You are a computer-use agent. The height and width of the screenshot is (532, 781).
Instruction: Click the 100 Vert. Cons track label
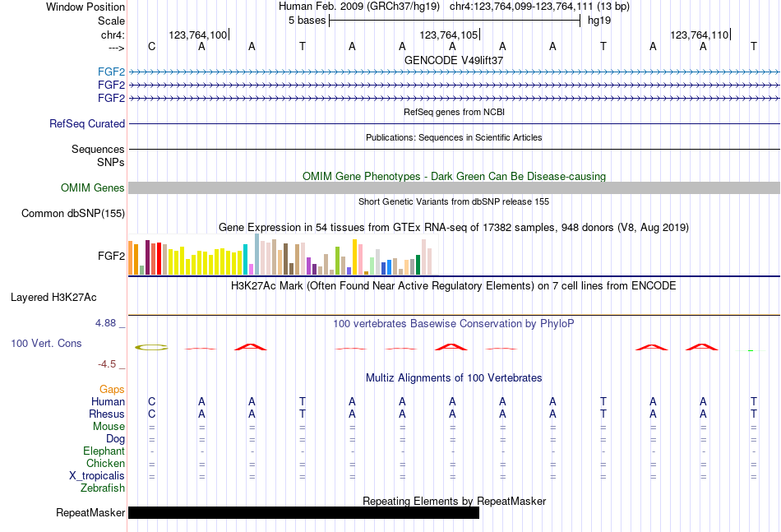pos(46,343)
